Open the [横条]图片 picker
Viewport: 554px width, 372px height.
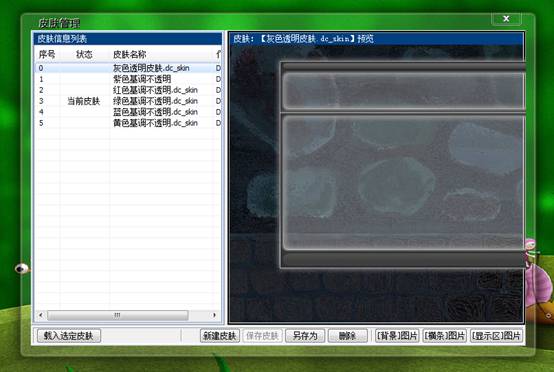click(445, 336)
